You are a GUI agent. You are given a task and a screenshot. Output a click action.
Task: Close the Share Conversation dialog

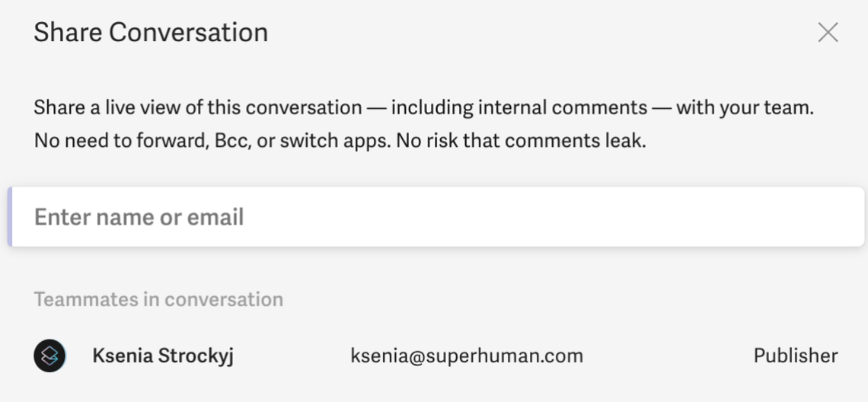coord(828,33)
